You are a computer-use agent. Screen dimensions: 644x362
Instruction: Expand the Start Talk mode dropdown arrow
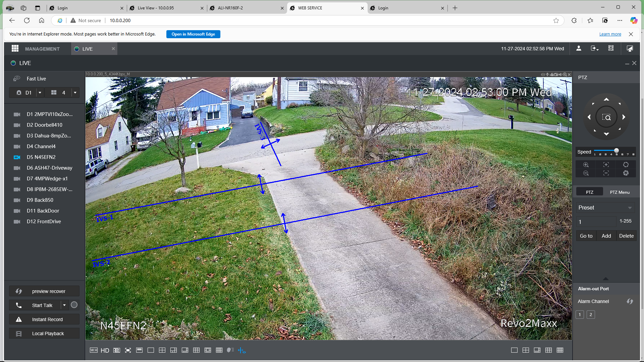coord(64,305)
